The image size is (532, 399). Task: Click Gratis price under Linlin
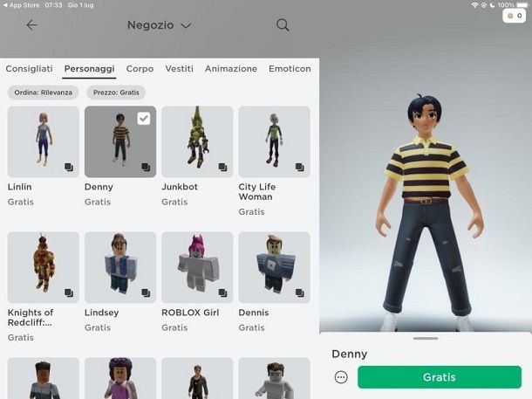(21, 202)
